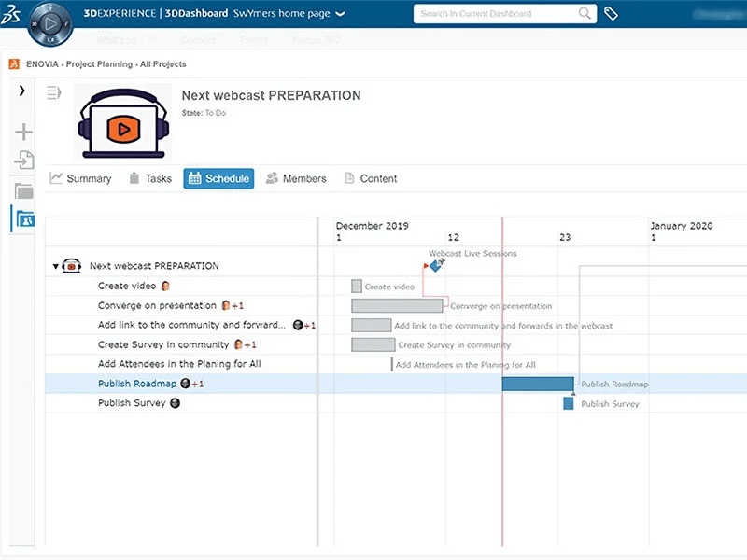The image size is (747, 560).
Task: Click the ENOVIA Project Planning app icon
Action: coord(13,63)
